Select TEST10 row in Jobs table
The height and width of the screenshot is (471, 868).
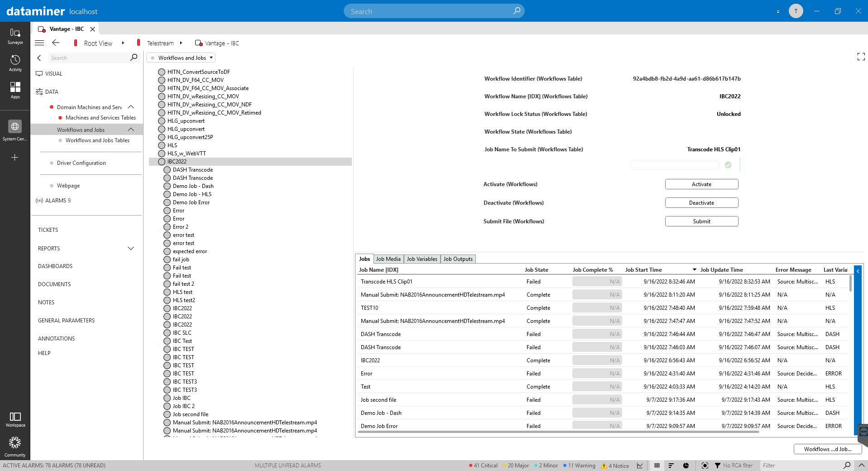click(602, 308)
